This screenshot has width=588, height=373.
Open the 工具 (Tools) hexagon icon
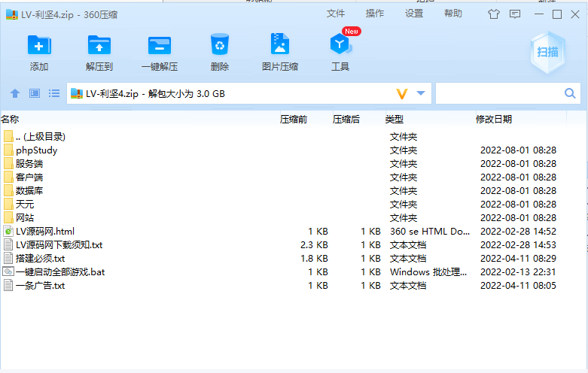340,44
